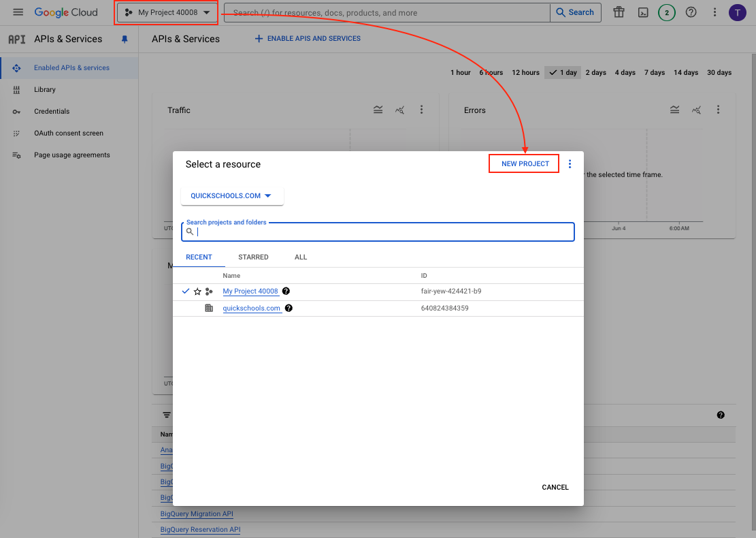
Task: Click the Google Cloud logo
Action: pos(66,12)
